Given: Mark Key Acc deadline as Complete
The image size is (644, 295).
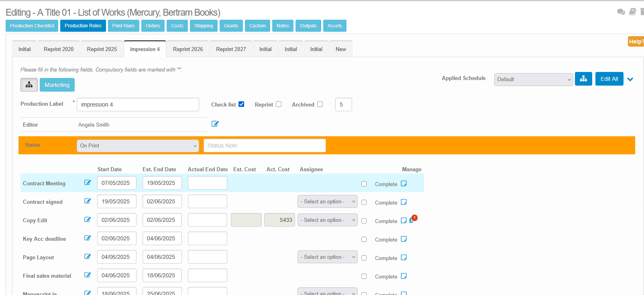Looking at the screenshot, I should (364, 240).
